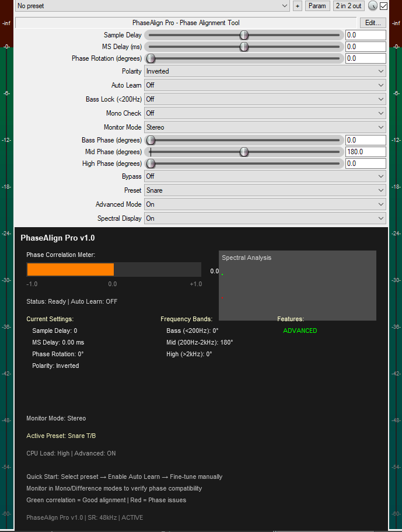Click the plus preset button
The image size is (402, 532).
click(297, 6)
